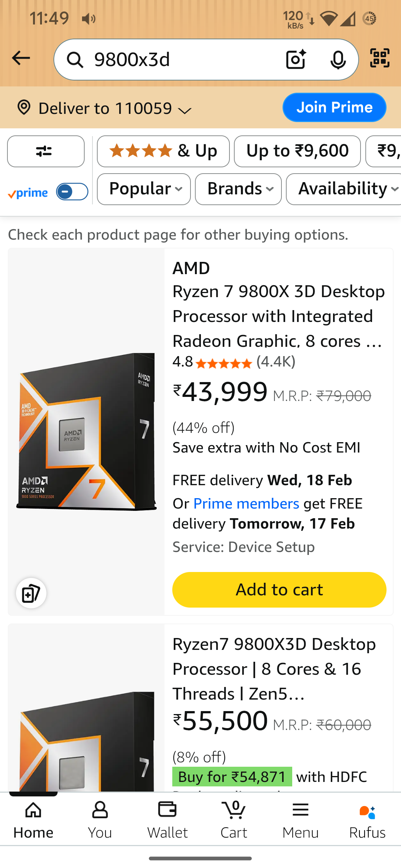Screen dimensions: 401x868
Task: Tap the compare icon on Ryzen image
Action: click(x=31, y=593)
